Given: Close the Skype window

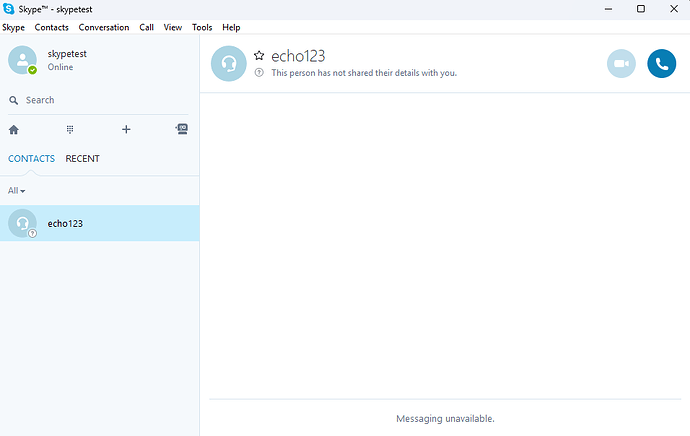Looking at the screenshot, I should tap(674, 9).
